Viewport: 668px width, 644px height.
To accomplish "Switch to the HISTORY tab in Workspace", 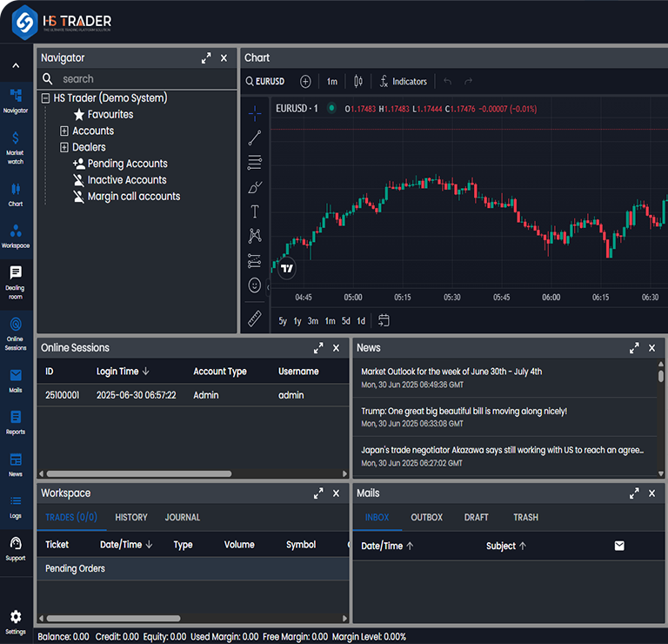I will click(131, 518).
